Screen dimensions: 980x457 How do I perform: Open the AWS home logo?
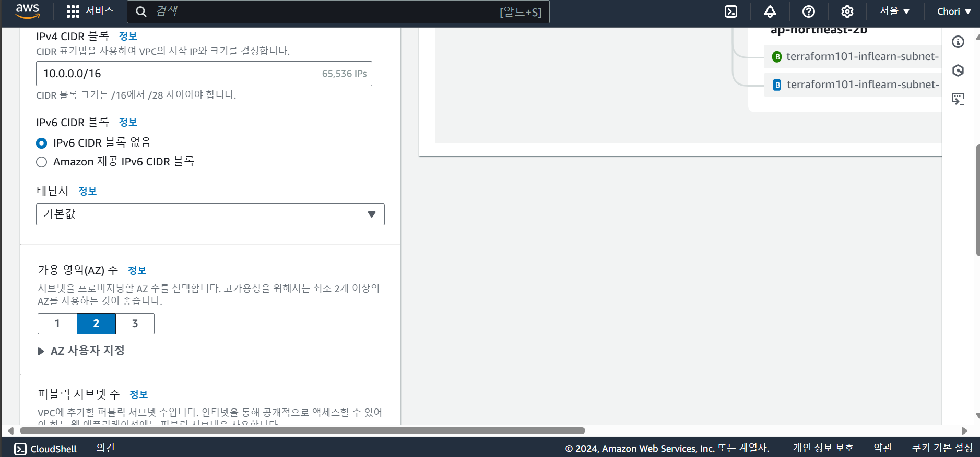pos(27,11)
